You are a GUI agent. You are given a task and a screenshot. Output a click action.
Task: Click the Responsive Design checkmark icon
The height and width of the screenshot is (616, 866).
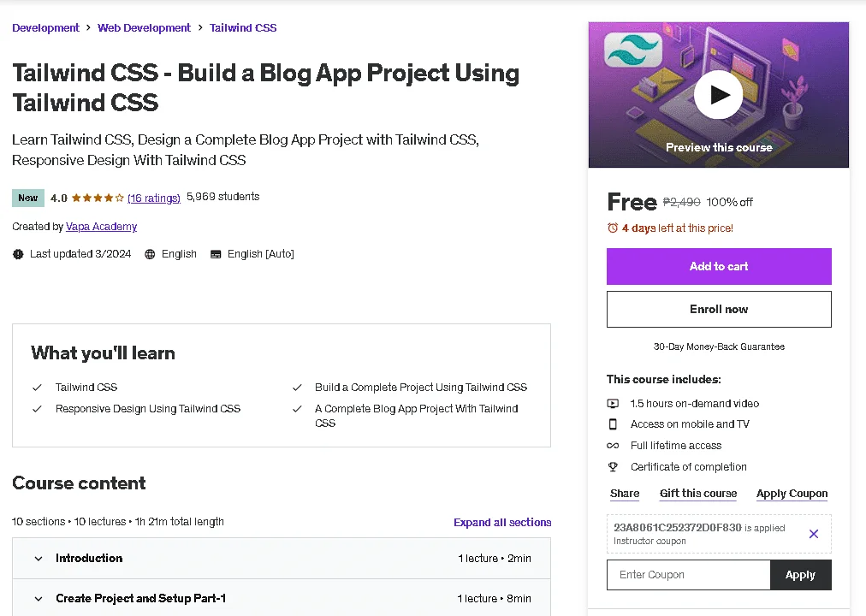[x=37, y=409]
